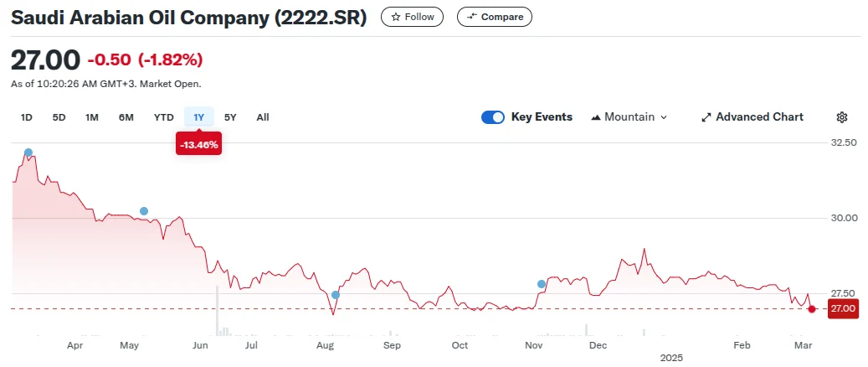868x367 pixels.
Task: Toggle the Key Events switch
Action: [x=493, y=117]
